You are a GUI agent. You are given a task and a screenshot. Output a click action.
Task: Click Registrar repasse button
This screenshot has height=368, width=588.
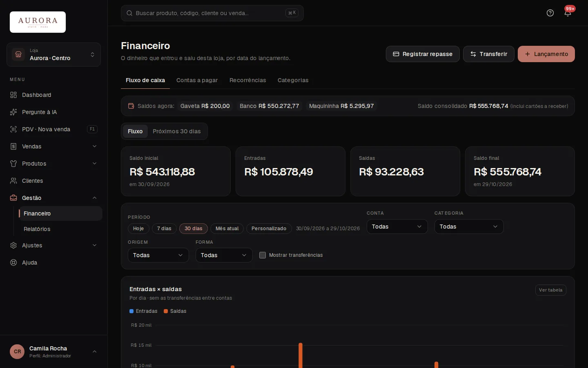[x=423, y=54]
